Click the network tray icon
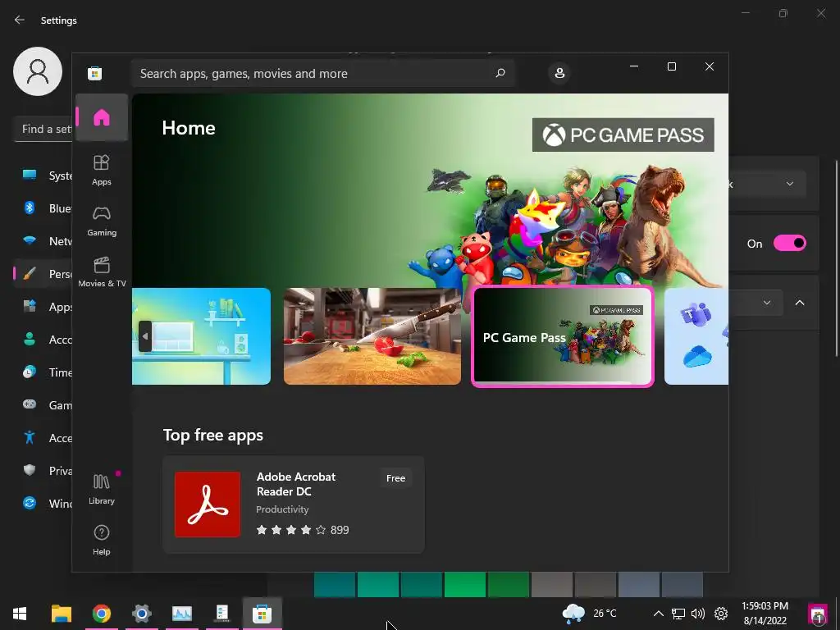This screenshot has width=840, height=630. 678,614
